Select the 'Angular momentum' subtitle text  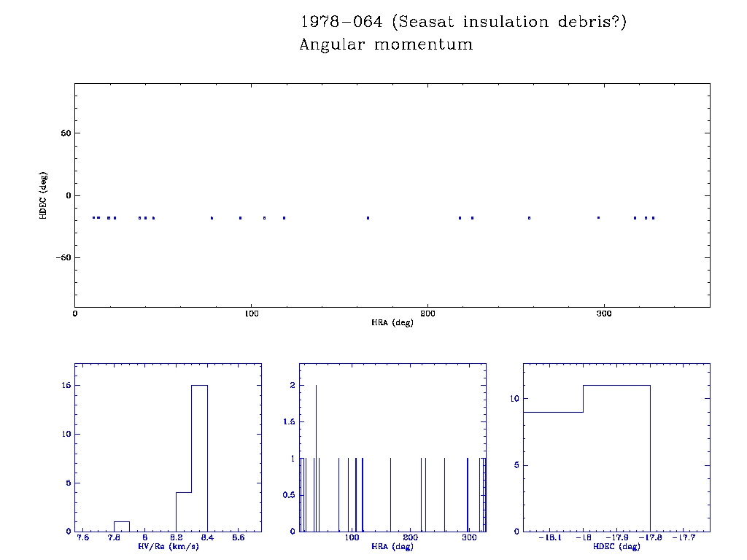click(386, 45)
